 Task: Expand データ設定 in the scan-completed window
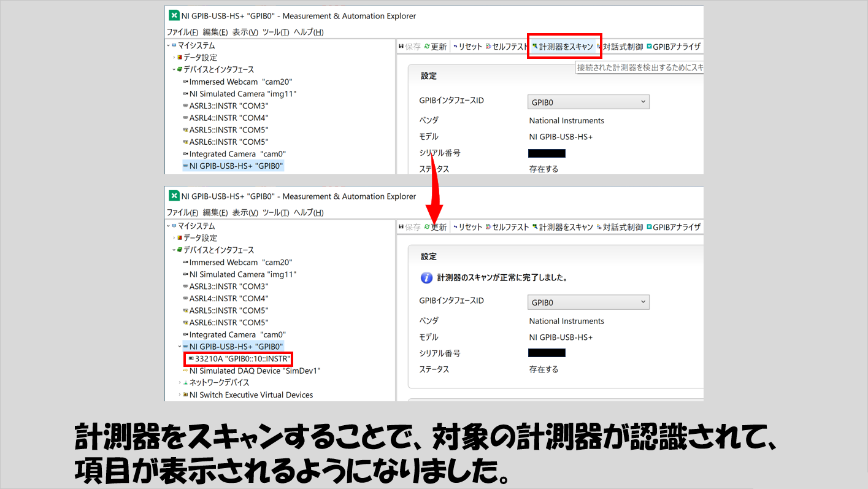point(174,238)
